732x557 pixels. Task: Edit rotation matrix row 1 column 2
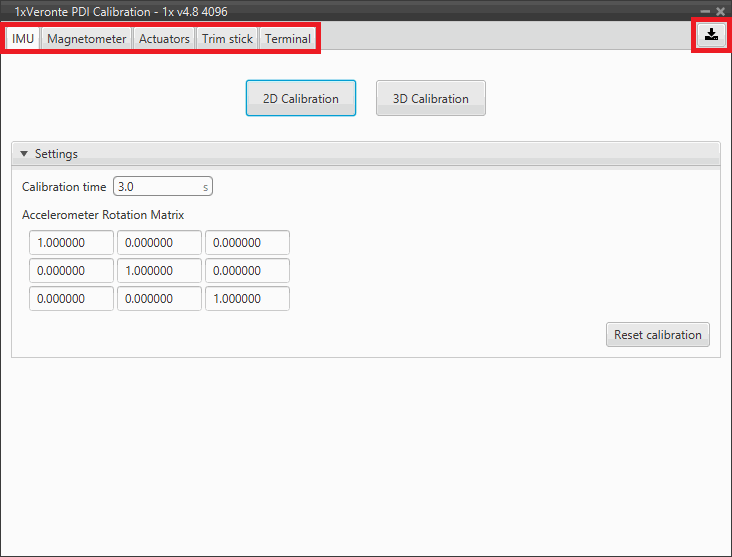point(159,243)
